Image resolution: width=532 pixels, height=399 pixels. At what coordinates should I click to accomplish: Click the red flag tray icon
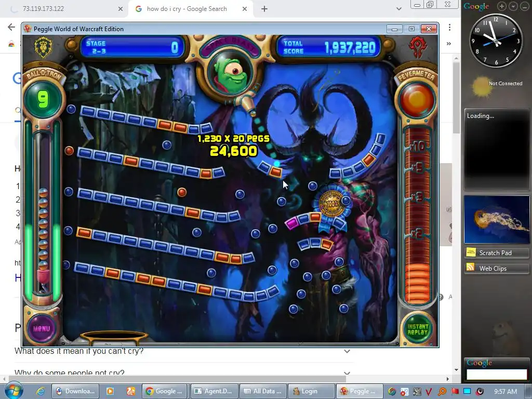click(455, 392)
